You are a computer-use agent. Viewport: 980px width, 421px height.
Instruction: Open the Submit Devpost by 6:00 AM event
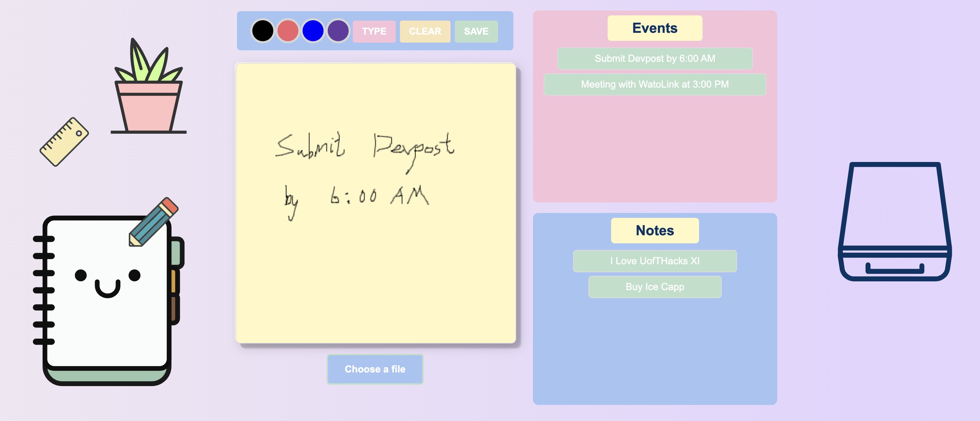click(x=654, y=59)
